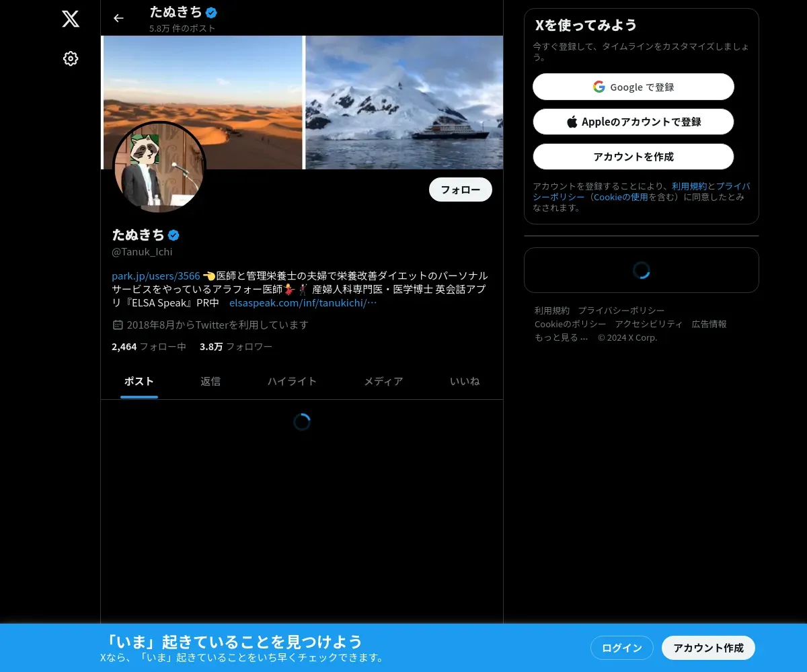Click the 5.8万 件のポスト count
The width and height of the screenshot is (807, 672).
coord(182,28)
